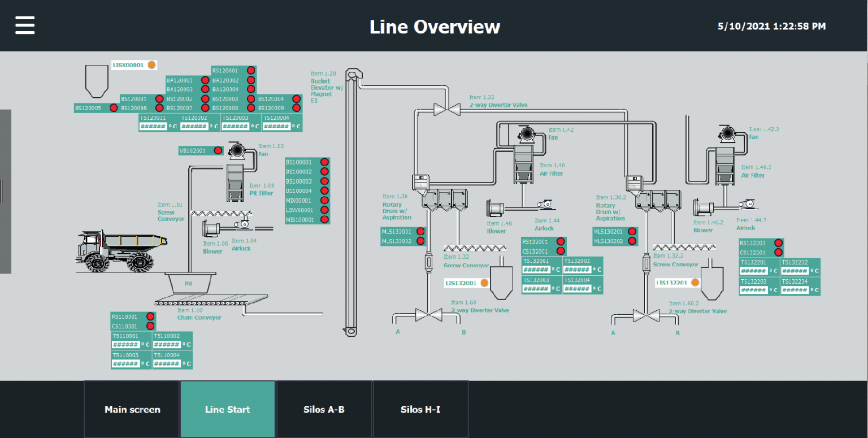The width and height of the screenshot is (868, 438).
Task: Click the TS132203 temperature value field
Action: pos(754,290)
